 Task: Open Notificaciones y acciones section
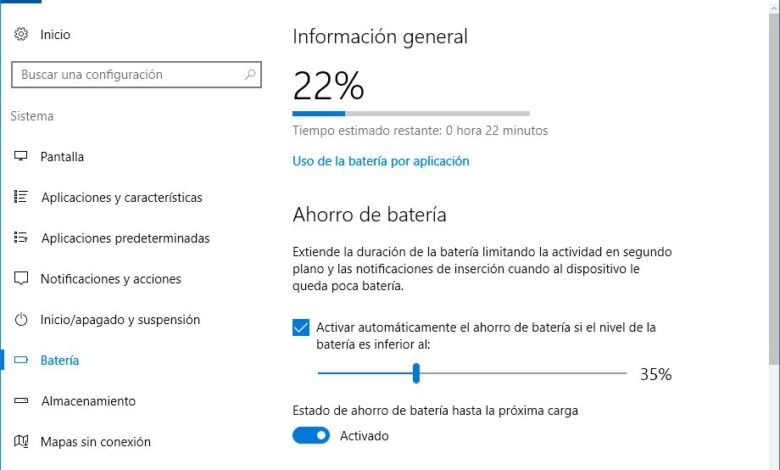pyautogui.click(x=109, y=279)
